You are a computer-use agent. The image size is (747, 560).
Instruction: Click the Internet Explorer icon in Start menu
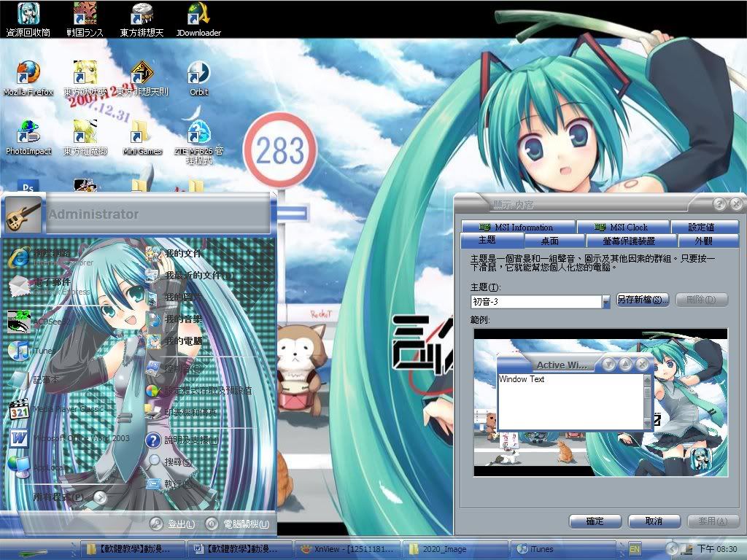click(x=20, y=257)
